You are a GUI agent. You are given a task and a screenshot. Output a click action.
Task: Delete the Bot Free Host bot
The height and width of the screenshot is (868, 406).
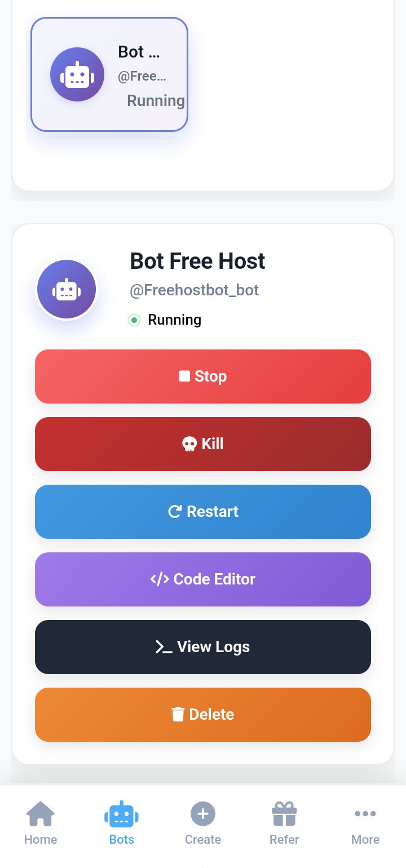203,715
